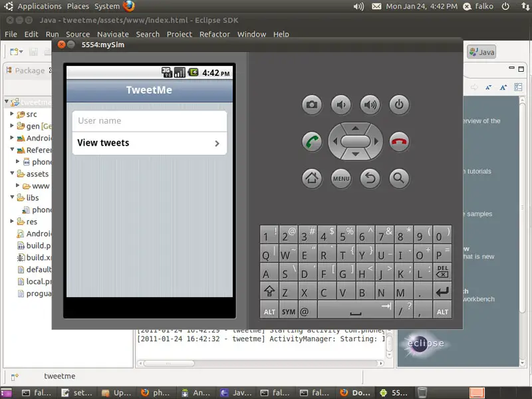The image size is (532, 399).
Task: Click the emulator Back arrow button
Action: (370, 178)
